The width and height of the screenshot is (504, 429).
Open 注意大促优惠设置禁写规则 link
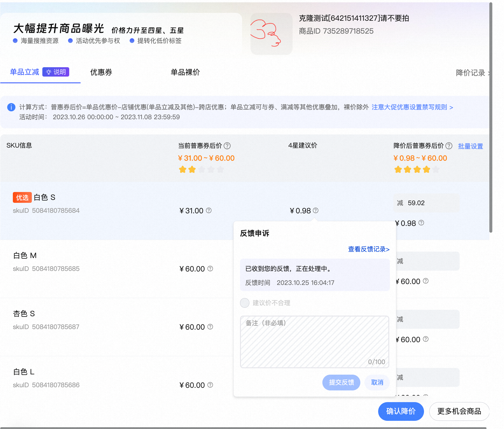tap(412, 107)
